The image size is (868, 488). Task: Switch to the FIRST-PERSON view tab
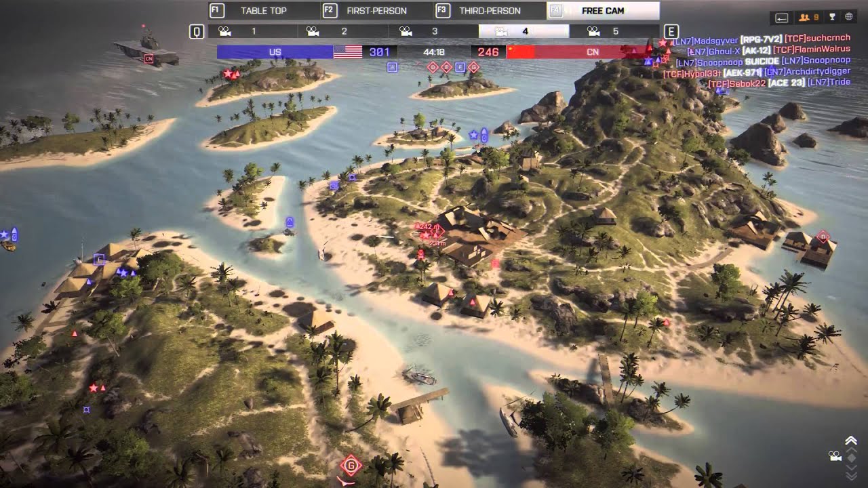[377, 11]
